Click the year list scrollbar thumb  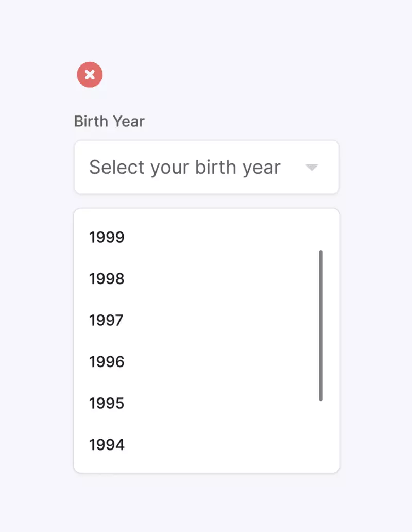tap(321, 326)
